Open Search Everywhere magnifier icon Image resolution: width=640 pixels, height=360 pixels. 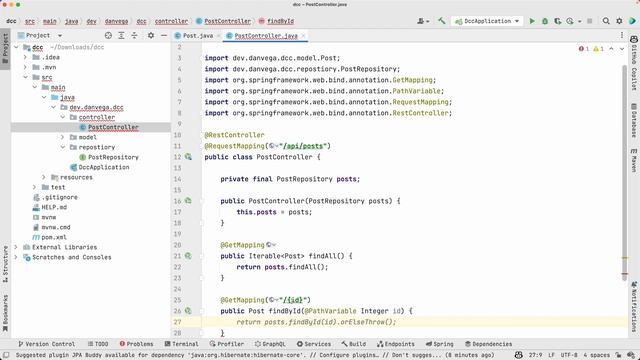(606, 21)
